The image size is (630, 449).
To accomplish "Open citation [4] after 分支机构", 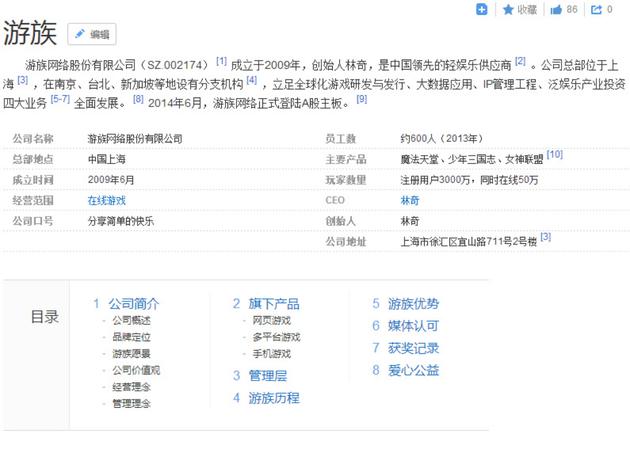I will point(252,80).
